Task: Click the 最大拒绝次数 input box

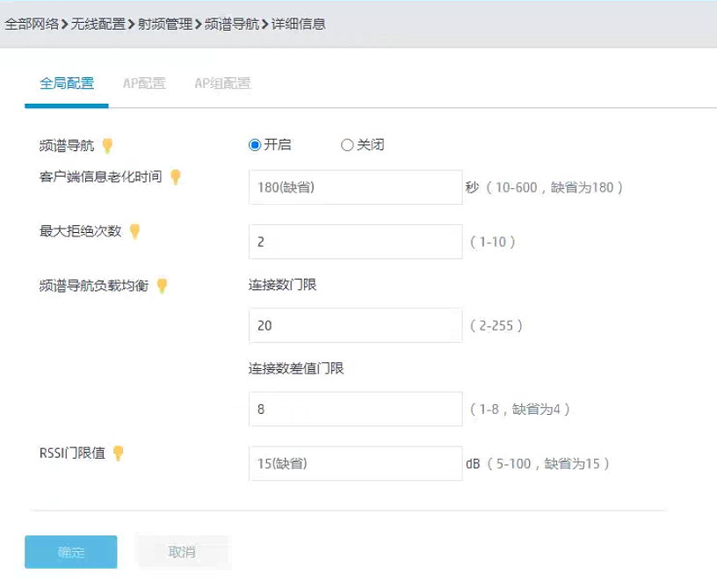Action: [x=355, y=242]
